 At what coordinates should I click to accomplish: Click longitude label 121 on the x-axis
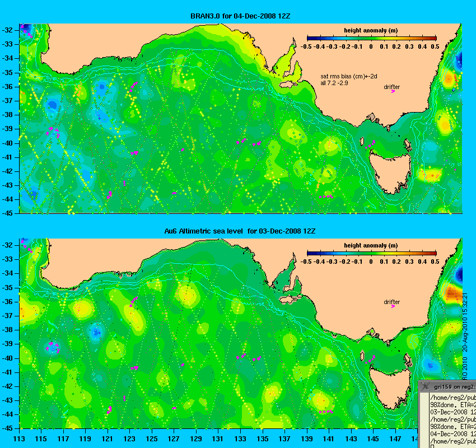click(108, 439)
